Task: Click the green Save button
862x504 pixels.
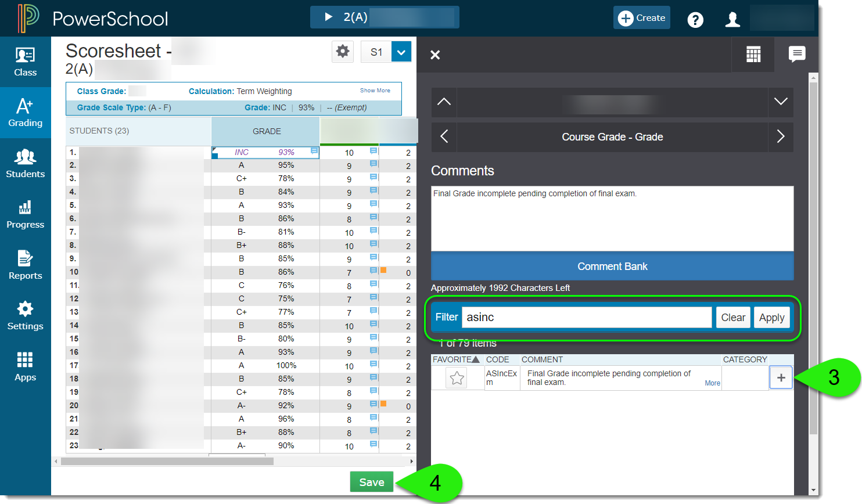Action: tap(371, 482)
